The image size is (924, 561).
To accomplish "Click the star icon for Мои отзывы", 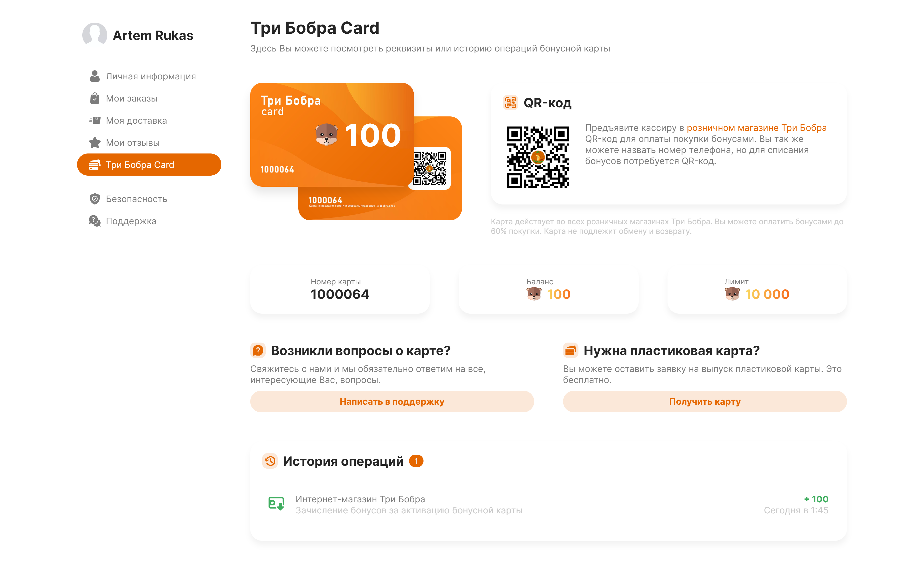I will tap(95, 142).
